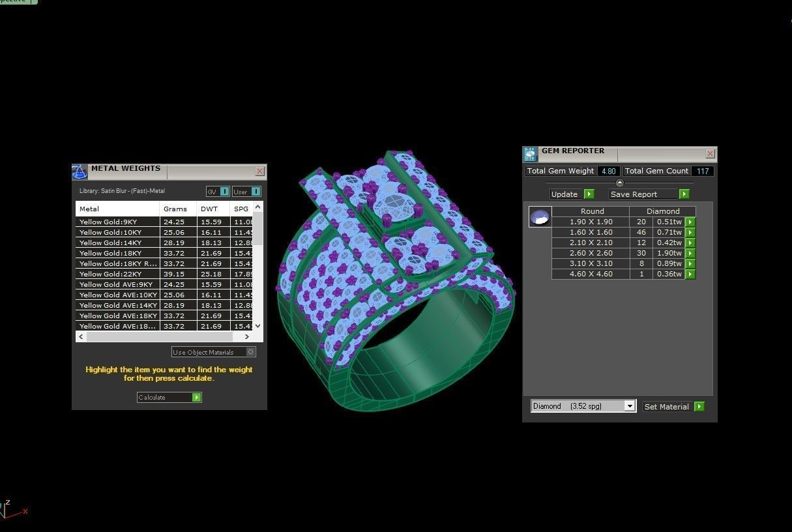The image size is (792, 532).
Task: Click the Metal Weights panel flask icon
Action: click(x=80, y=171)
